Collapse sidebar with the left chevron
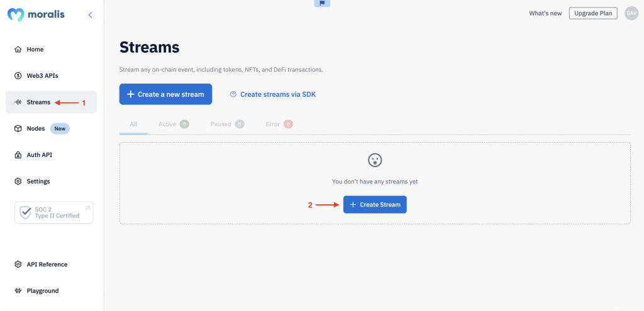Image resolution: width=644 pixels, height=311 pixels. point(91,15)
